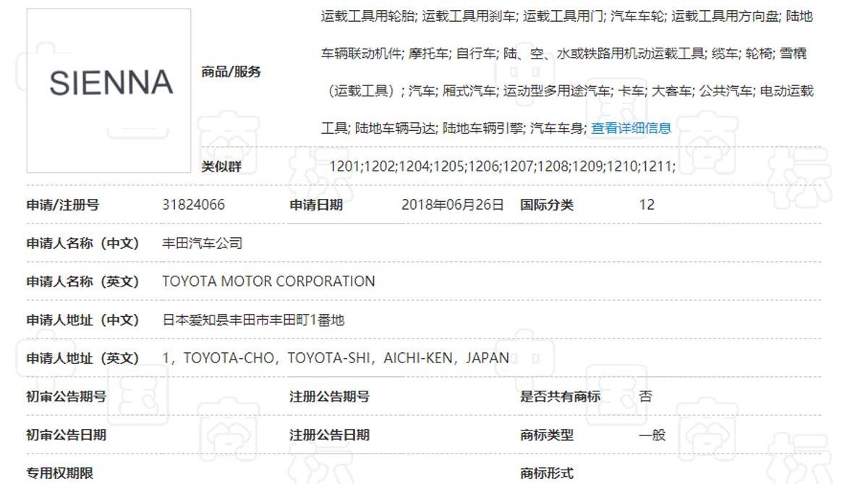Open the 查看详细信息 link

(631, 128)
